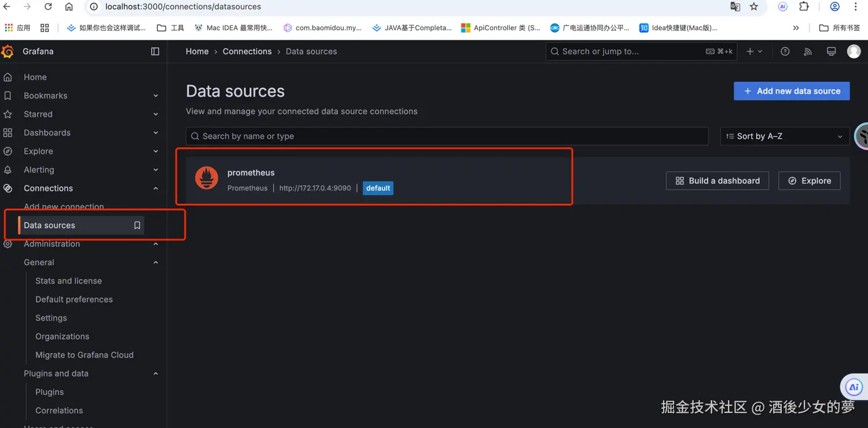The height and width of the screenshot is (428, 868).
Task: Click bookmark icon next to Data sources
Action: [137, 225]
